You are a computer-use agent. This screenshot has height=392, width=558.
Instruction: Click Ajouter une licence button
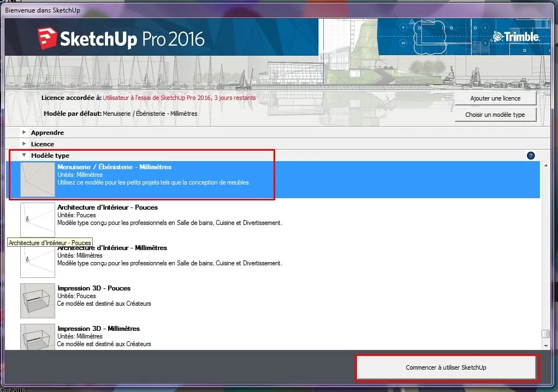coord(495,98)
